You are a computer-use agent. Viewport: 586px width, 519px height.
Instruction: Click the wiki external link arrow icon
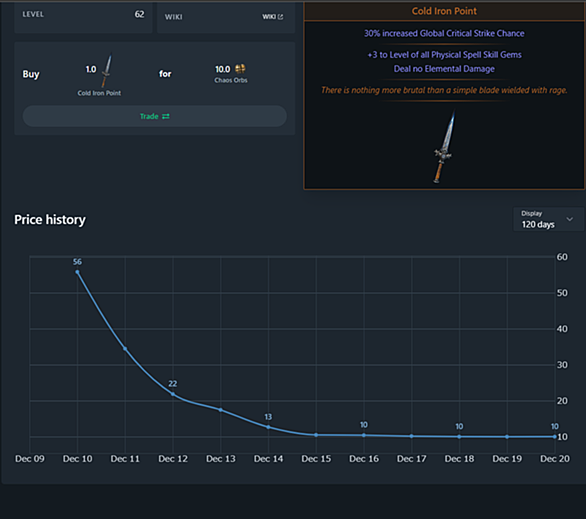(280, 17)
